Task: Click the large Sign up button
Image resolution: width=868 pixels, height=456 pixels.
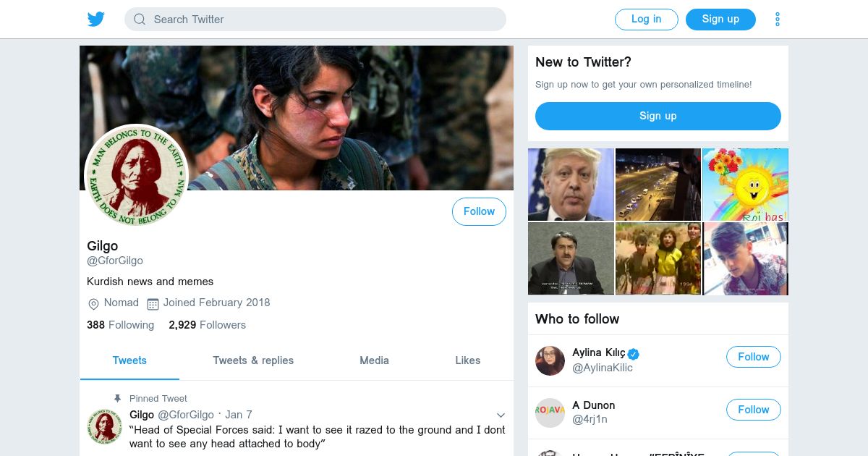Action: pyautogui.click(x=658, y=116)
